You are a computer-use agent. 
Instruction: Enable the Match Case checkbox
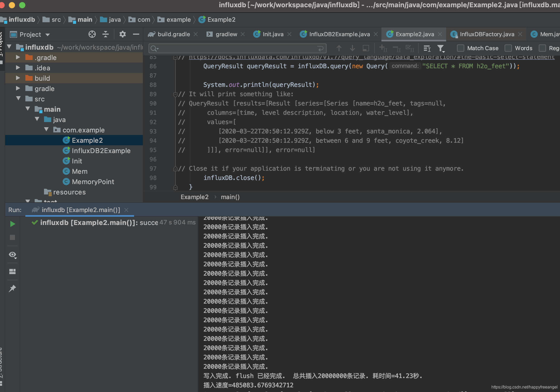click(x=460, y=48)
